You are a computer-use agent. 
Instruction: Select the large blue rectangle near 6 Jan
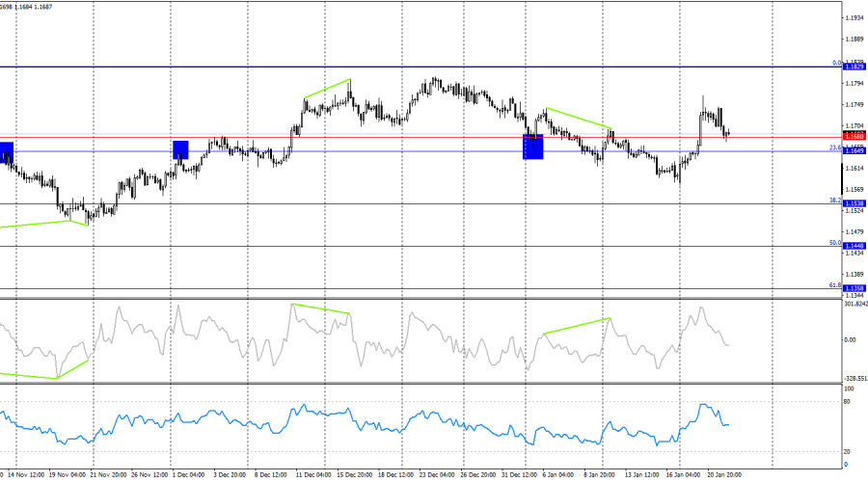point(533,147)
